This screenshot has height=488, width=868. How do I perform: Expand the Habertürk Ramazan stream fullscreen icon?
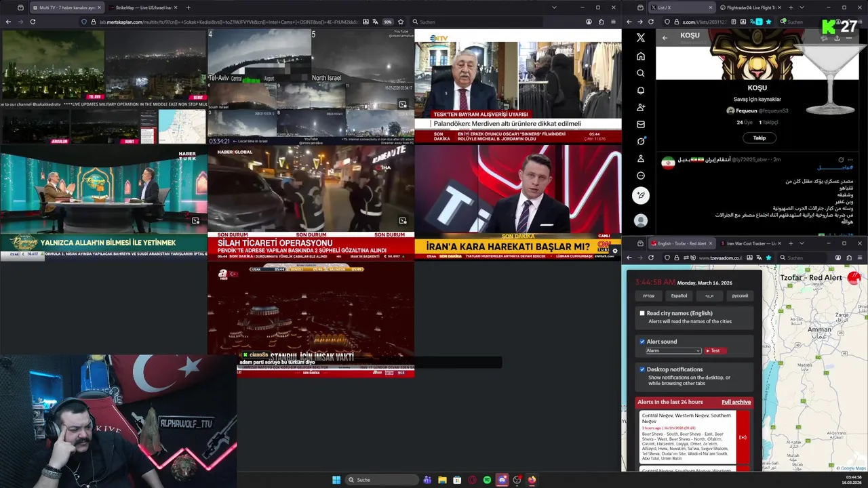[x=195, y=220]
